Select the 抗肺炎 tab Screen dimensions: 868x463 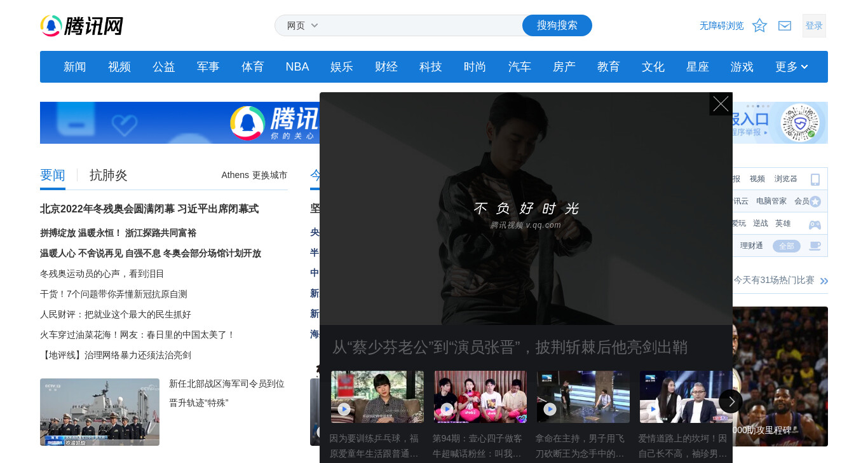[109, 176]
